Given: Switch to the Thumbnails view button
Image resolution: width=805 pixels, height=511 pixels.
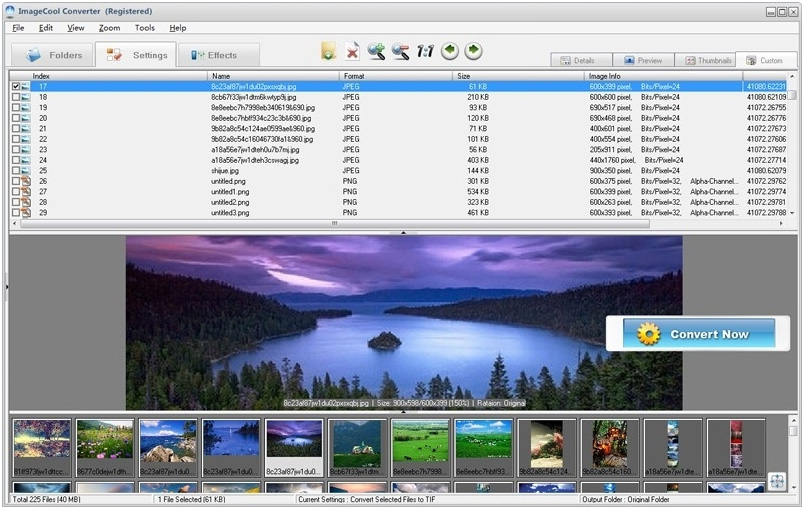Looking at the screenshot, I should [x=707, y=61].
